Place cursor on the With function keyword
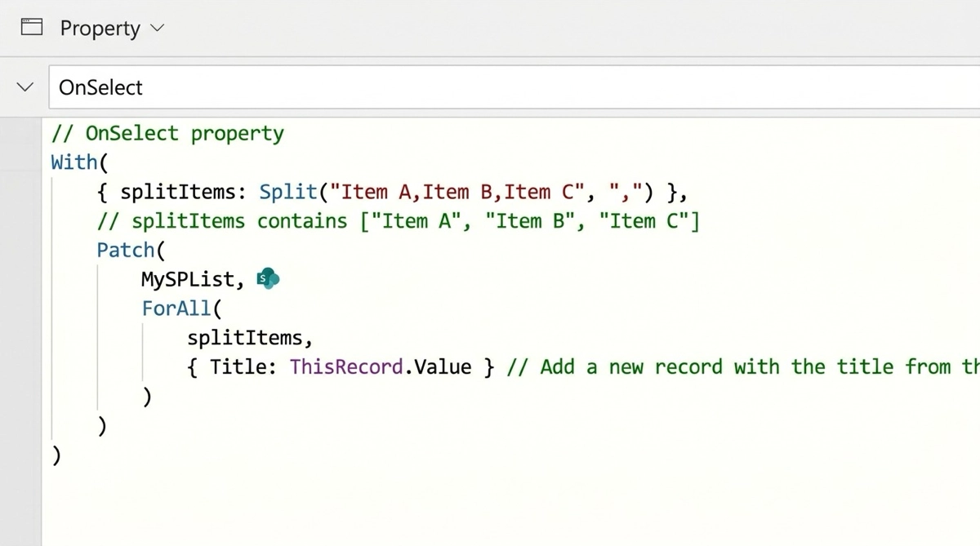The height and width of the screenshot is (546, 980). coord(73,162)
